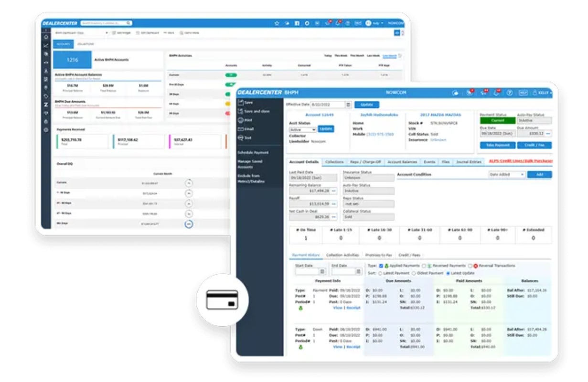Open the Date Added dropdown

click(x=507, y=175)
